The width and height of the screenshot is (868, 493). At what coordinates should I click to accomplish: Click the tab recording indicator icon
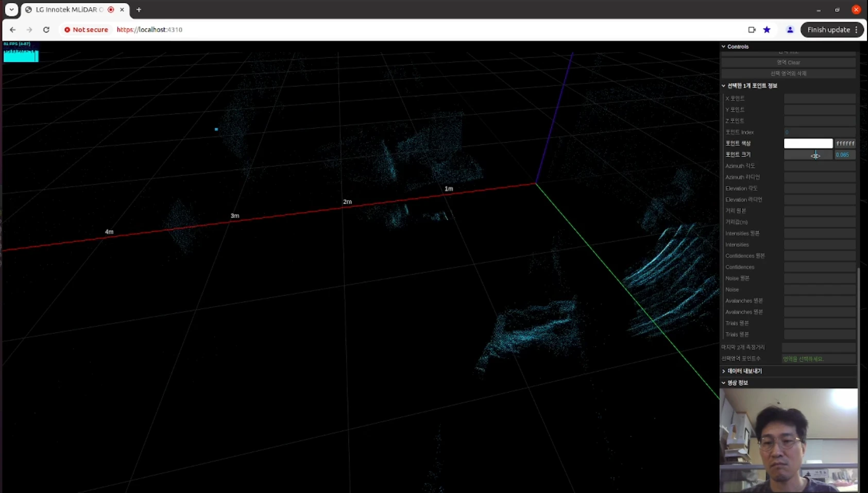111,9
